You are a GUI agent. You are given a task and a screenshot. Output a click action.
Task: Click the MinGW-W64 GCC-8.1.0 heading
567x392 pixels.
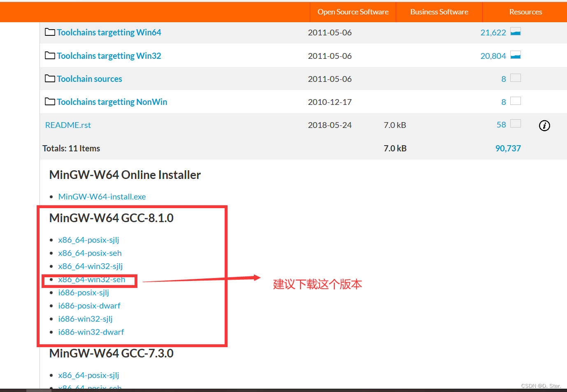point(111,218)
